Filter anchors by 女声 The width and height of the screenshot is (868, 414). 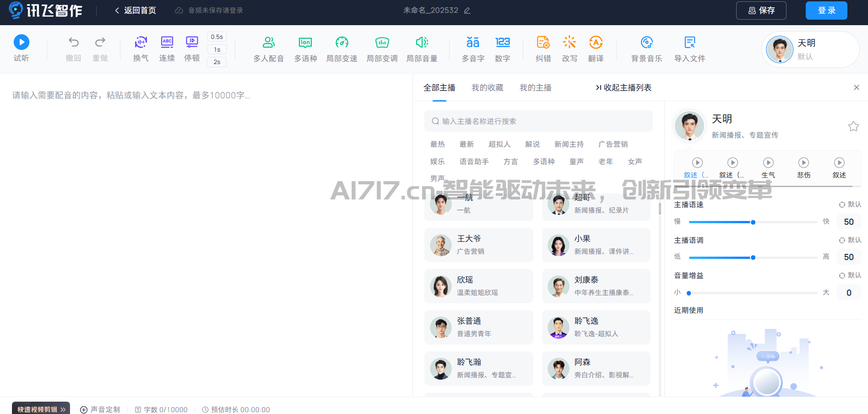[635, 161]
